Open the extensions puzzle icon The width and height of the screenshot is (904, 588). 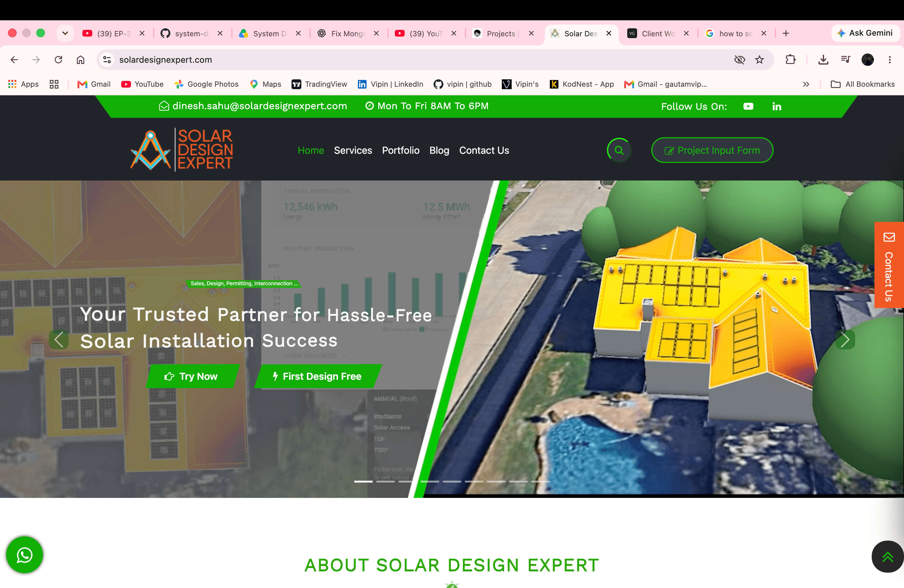[x=790, y=60]
